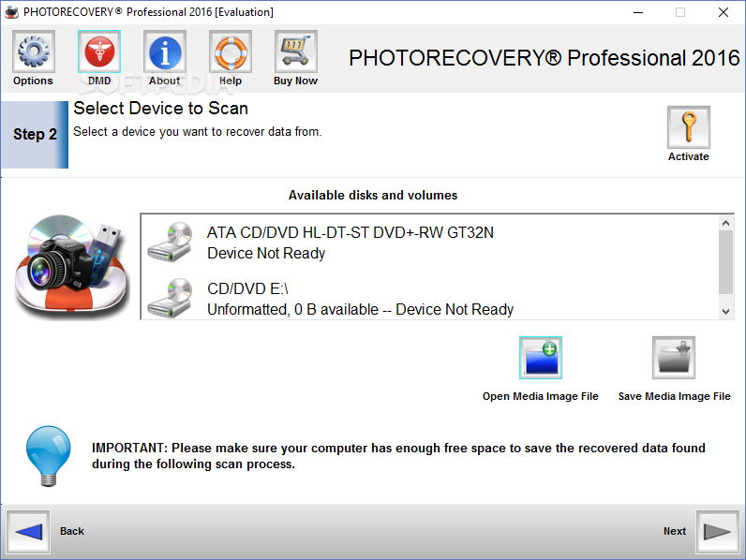Proceed with the Next arrow button
The image size is (746, 560).
tap(717, 532)
